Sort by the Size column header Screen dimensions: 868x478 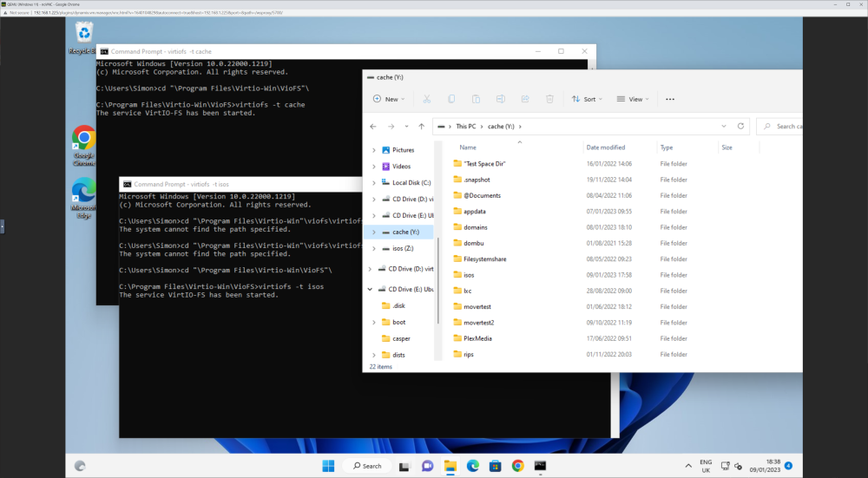pyautogui.click(x=727, y=147)
